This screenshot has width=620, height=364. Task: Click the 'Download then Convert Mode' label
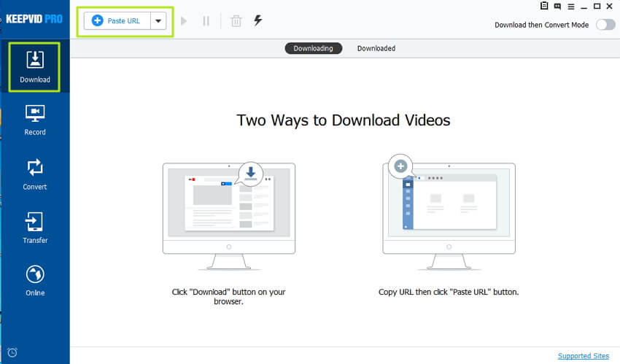point(541,25)
